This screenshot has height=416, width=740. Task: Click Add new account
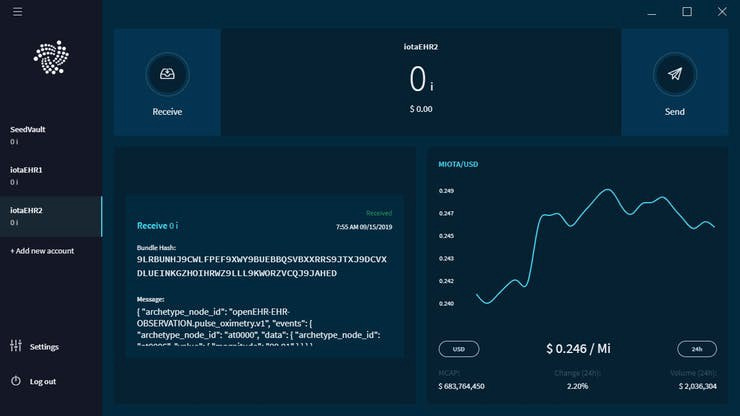42,251
